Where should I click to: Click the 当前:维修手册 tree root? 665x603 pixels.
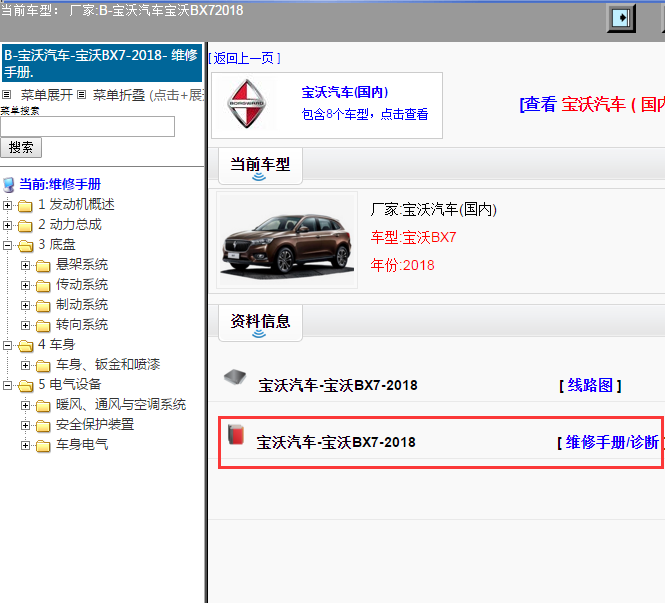pos(60,184)
